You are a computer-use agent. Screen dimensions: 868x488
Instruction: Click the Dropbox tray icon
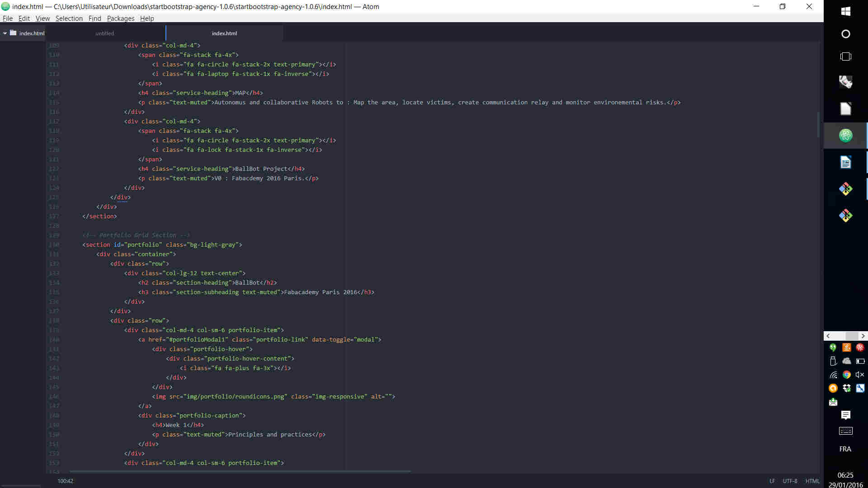[x=846, y=388]
